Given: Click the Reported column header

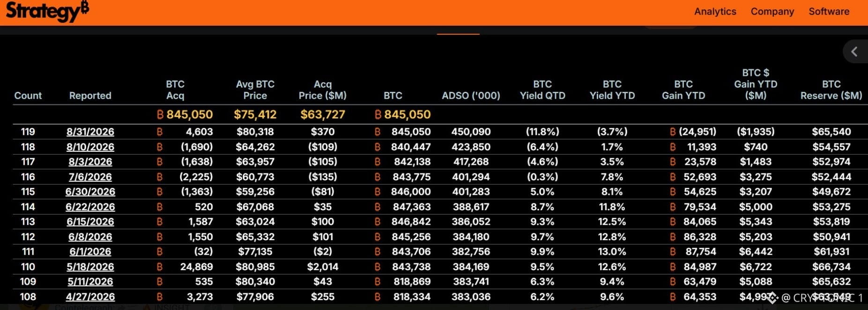Looking at the screenshot, I should [90, 96].
